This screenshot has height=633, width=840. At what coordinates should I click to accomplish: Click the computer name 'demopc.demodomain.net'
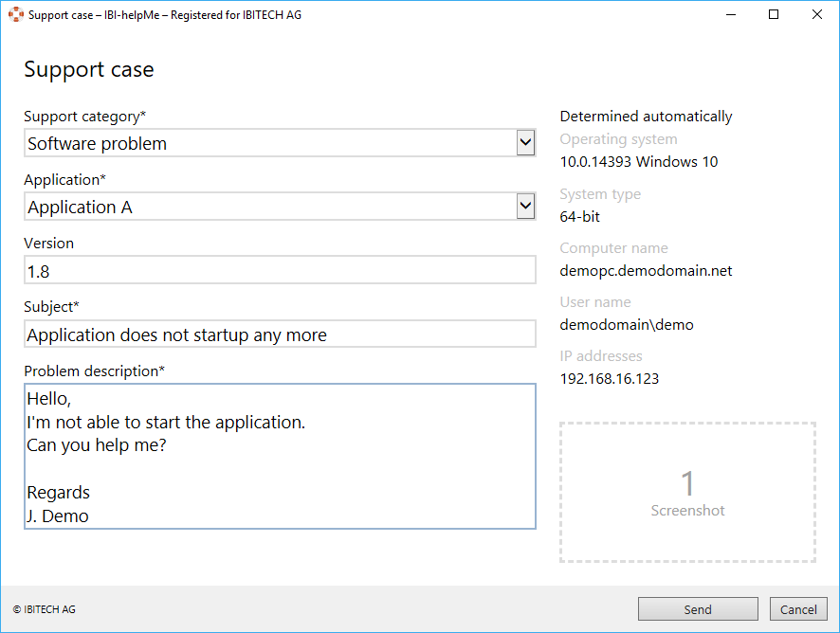(x=646, y=271)
